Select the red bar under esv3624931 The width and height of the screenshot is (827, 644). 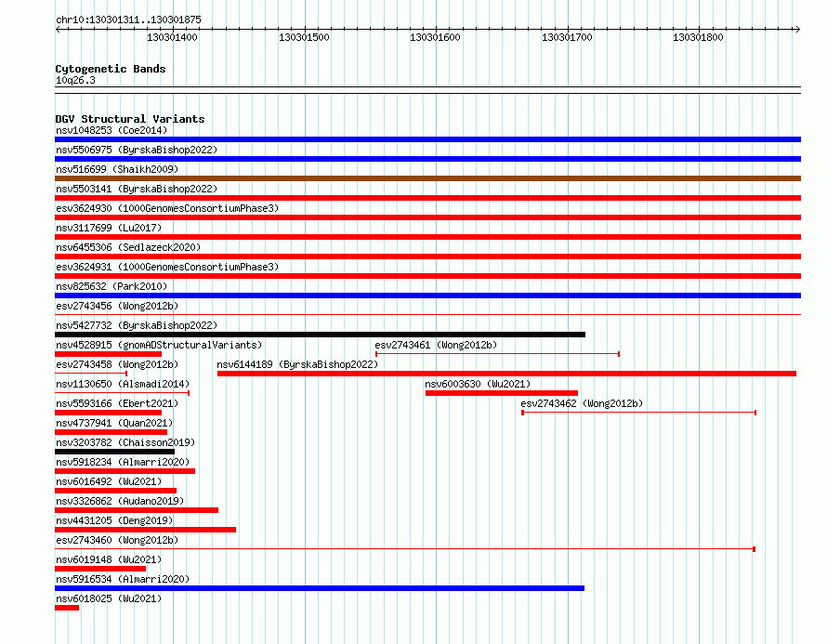427,276
